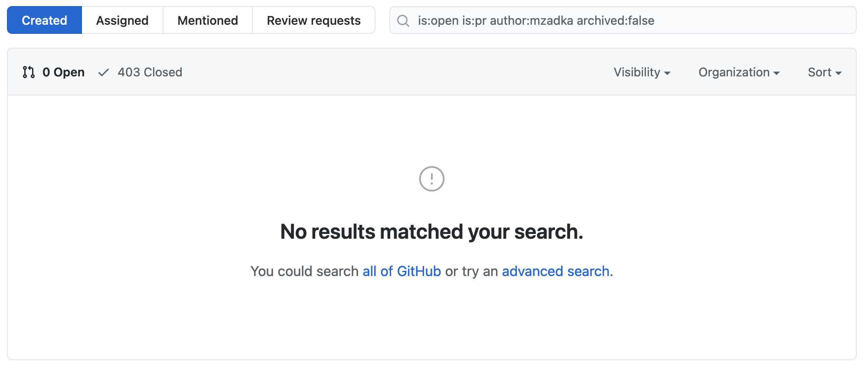Click the pull request icon beside Open
This screenshot has height=375, width=868.
(29, 72)
